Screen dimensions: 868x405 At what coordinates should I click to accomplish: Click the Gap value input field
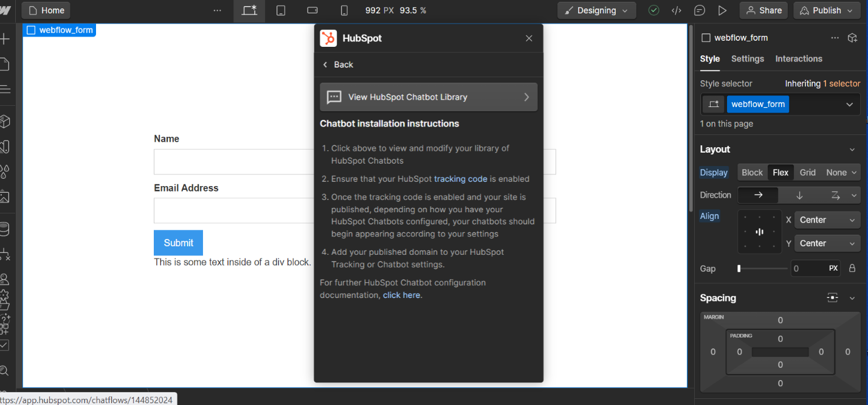click(816, 268)
